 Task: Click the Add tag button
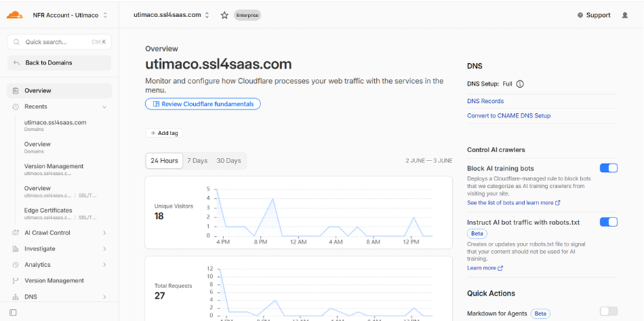pyautogui.click(x=164, y=133)
